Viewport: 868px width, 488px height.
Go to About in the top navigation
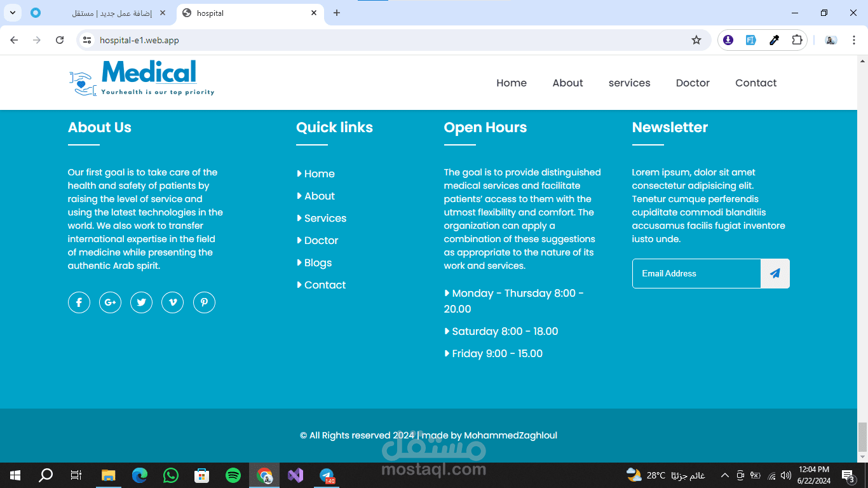[567, 83]
